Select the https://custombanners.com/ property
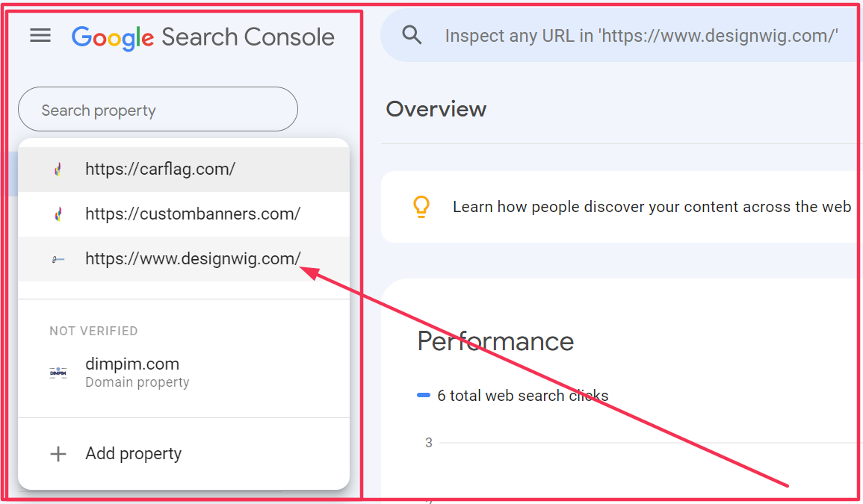 coord(184,214)
